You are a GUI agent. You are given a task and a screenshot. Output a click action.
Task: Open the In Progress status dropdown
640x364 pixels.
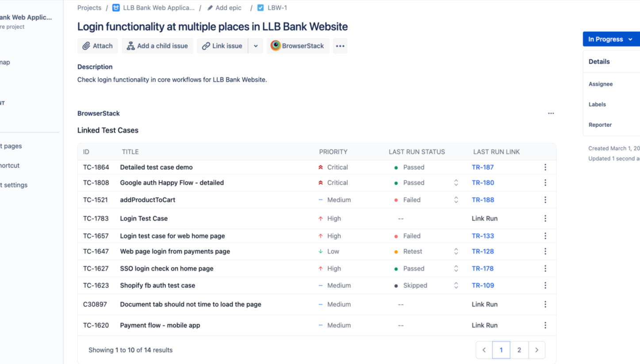610,39
